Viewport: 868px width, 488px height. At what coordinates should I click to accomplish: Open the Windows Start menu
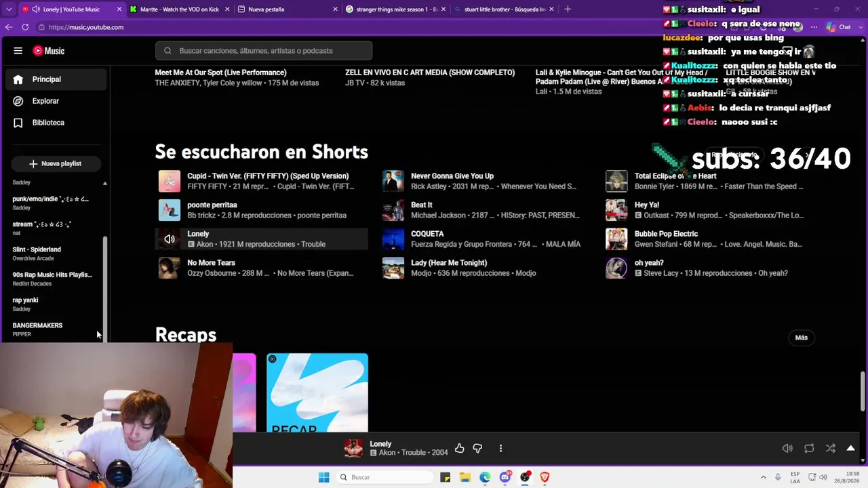coord(324,477)
